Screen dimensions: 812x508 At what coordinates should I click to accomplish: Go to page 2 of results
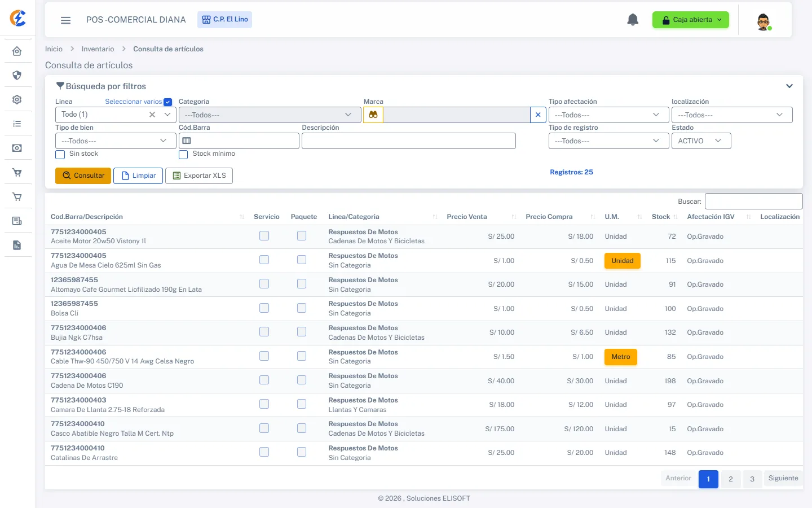tap(730, 479)
